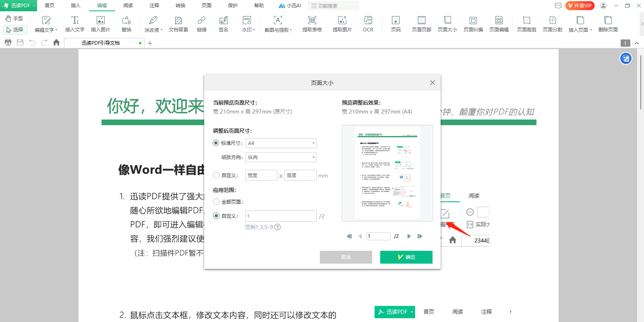The width and height of the screenshot is (644, 322).
Task: Open the A4 standard size dropdown
Action: click(x=281, y=143)
